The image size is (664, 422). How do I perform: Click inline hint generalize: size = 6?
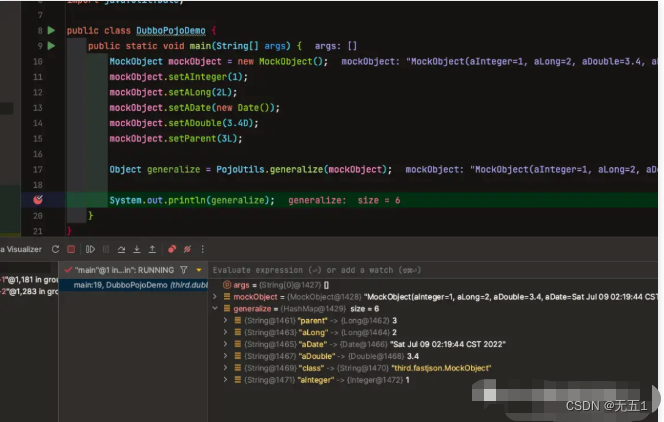point(344,200)
